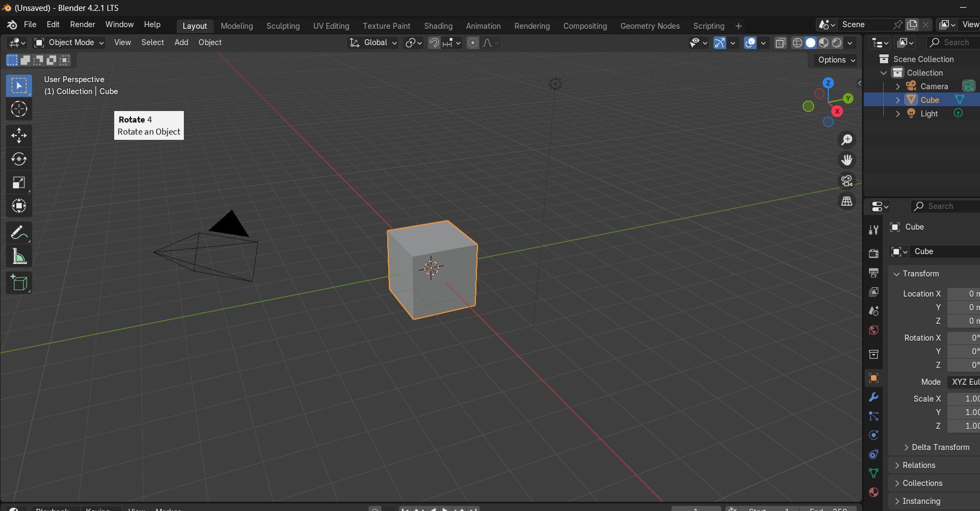
Task: Select the Move tool
Action: click(x=19, y=136)
